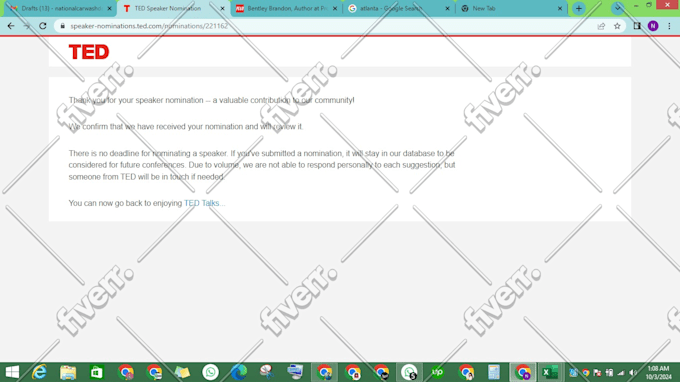Open the TED Talks link
This screenshot has height=382, width=680.
[202, 203]
